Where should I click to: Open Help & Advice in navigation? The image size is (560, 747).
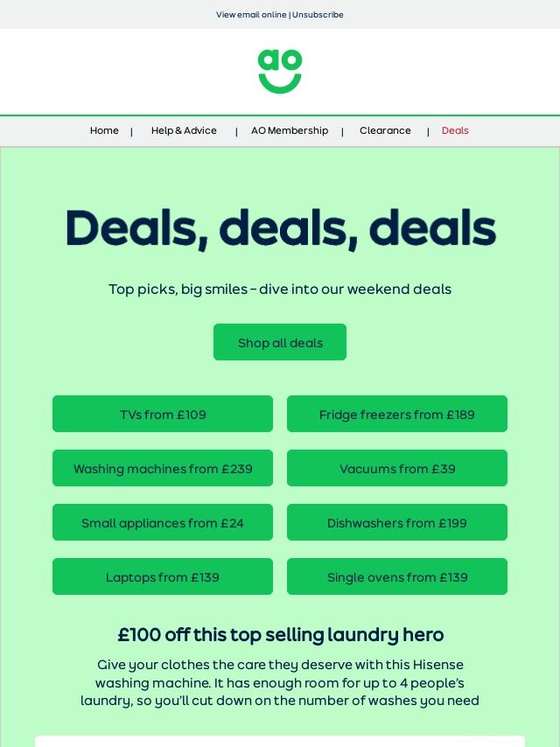pyautogui.click(x=184, y=130)
